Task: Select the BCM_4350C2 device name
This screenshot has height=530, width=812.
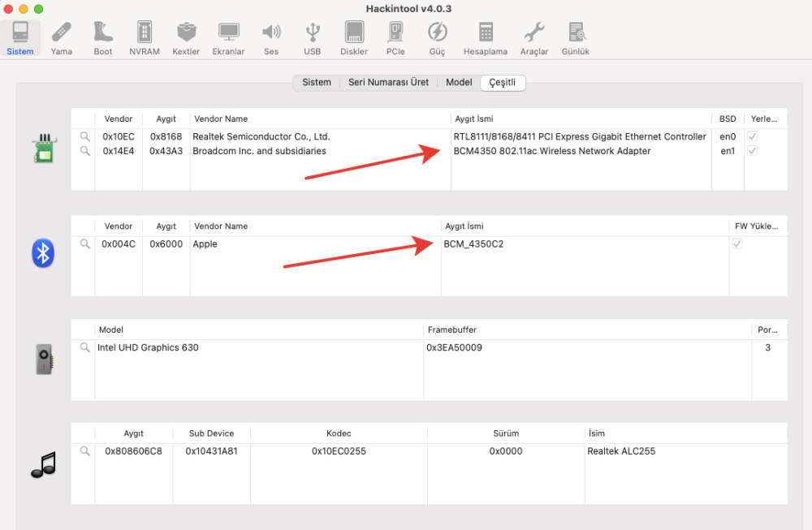Action: 473,243
